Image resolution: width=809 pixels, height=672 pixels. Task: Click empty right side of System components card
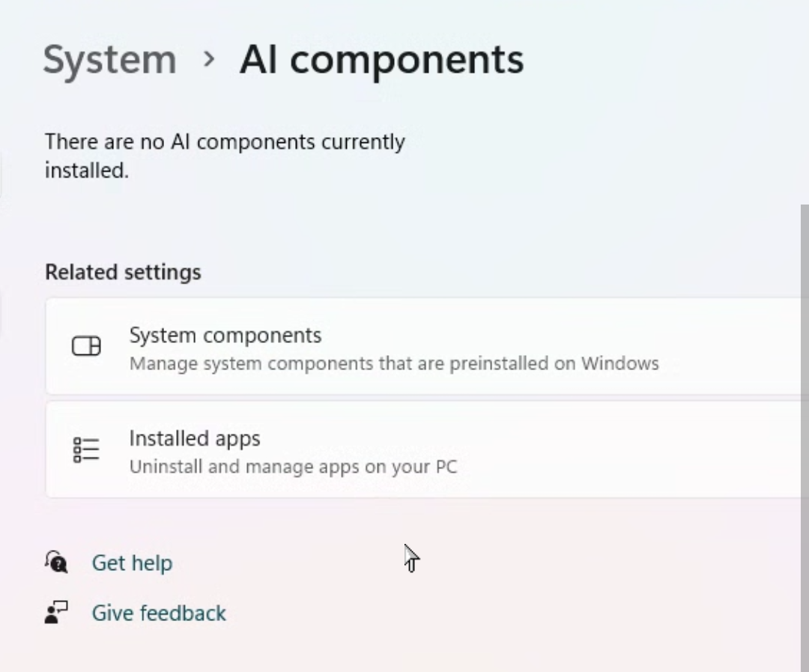pos(734,346)
